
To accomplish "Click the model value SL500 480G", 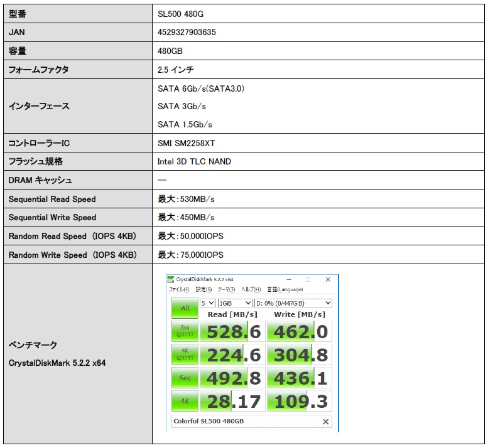I will tap(180, 14).
